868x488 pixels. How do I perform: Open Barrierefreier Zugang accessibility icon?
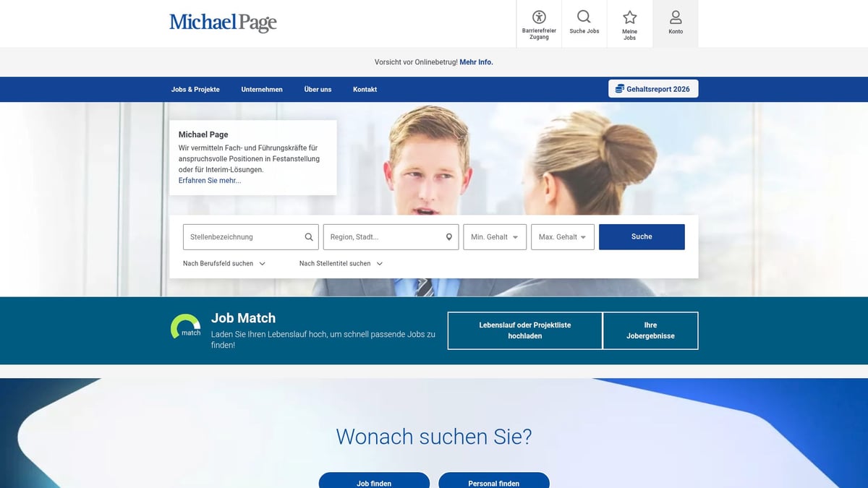[539, 17]
